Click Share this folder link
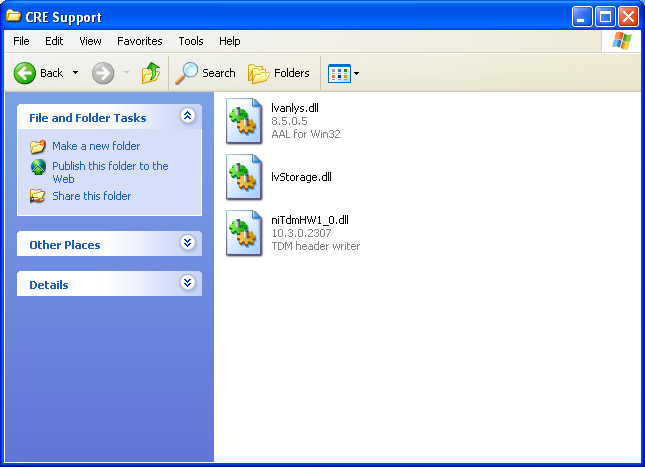Image resolution: width=645 pixels, height=467 pixels. point(91,196)
